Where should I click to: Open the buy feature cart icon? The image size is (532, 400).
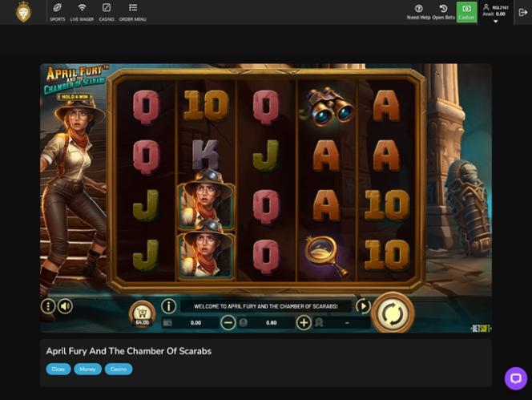pyautogui.click(x=142, y=314)
